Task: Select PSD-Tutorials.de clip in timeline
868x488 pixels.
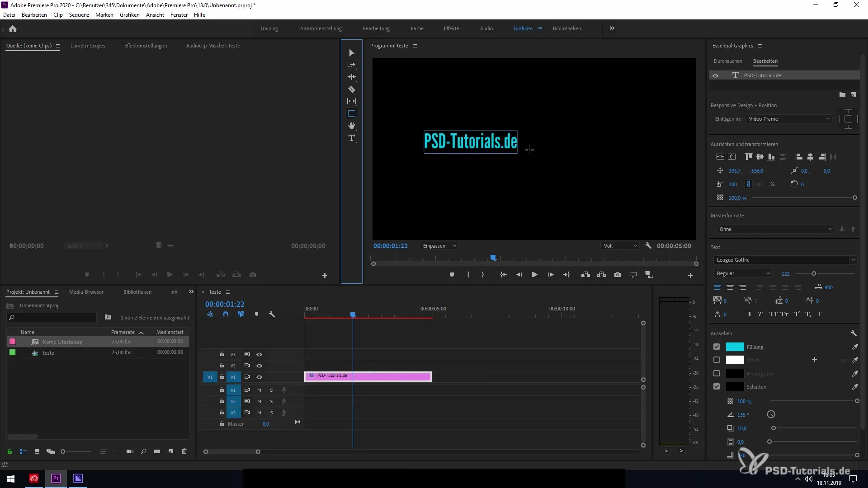Action: click(368, 376)
